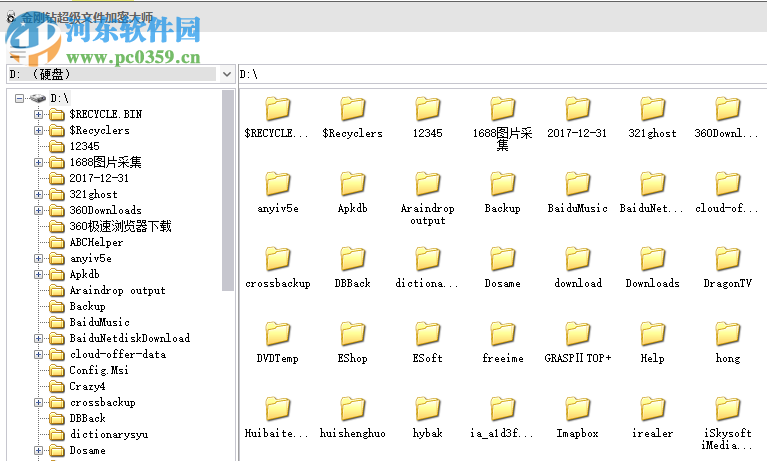Select the hybak folder icon

(428, 409)
